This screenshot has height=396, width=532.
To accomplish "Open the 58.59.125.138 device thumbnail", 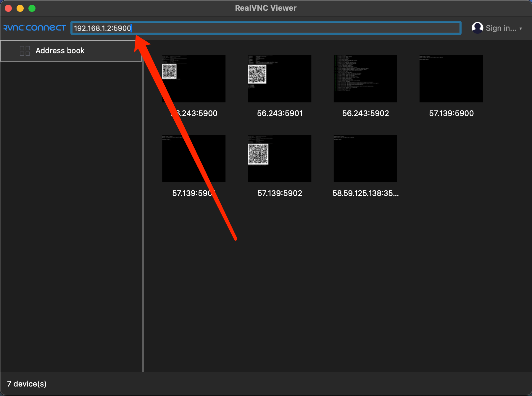I will (365, 159).
